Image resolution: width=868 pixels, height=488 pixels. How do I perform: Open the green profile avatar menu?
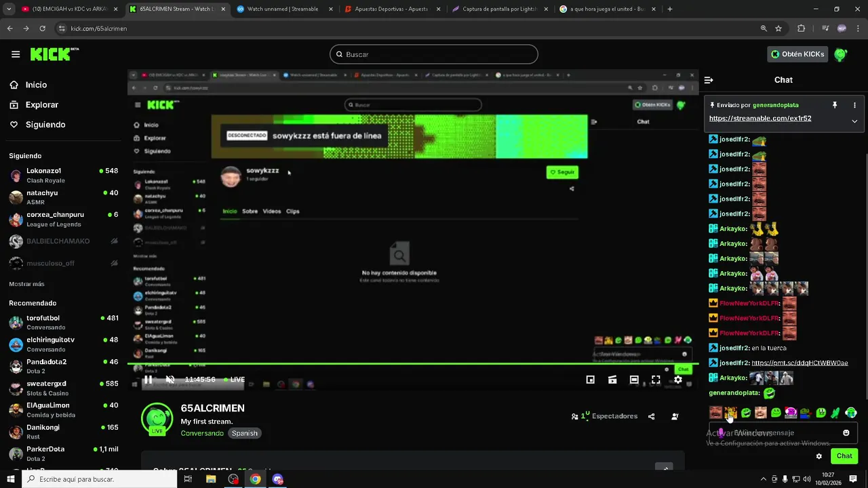coord(840,54)
